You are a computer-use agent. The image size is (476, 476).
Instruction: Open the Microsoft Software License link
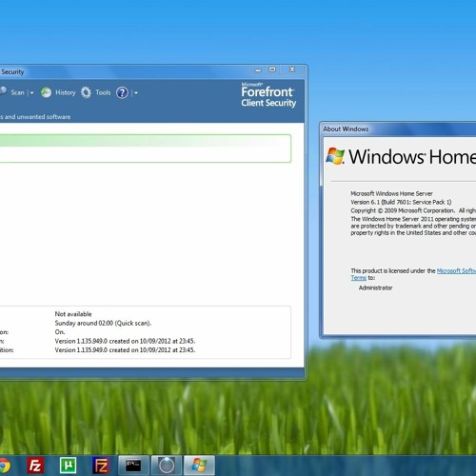point(456,270)
